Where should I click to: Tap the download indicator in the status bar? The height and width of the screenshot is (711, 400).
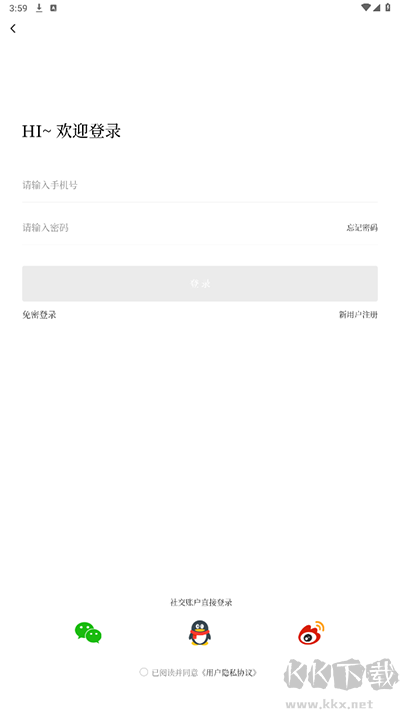click(39, 8)
